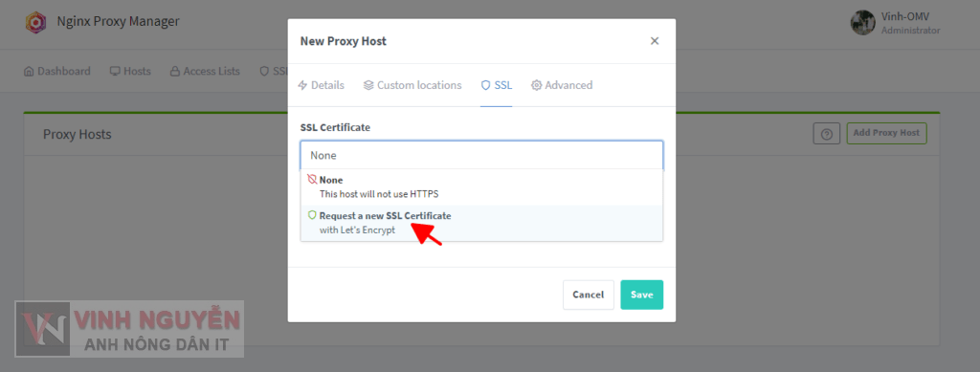Switch to the Details tab
The width and height of the screenshot is (980, 372).
point(321,85)
